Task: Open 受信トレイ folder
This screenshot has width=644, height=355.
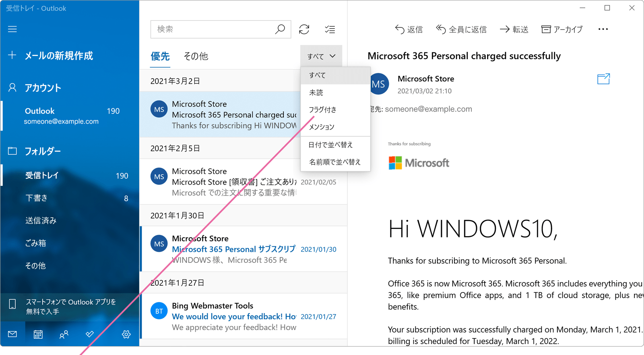Action: coord(70,175)
